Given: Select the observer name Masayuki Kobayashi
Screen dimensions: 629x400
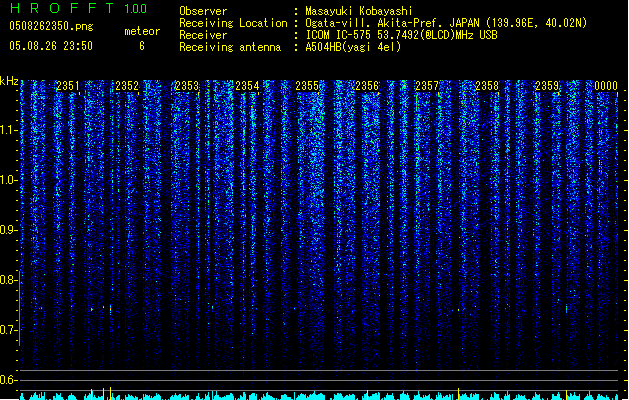Looking at the screenshot, I should 359,11.
